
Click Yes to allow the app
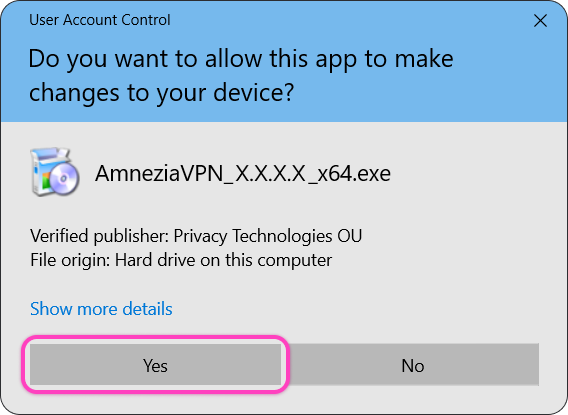click(155, 364)
